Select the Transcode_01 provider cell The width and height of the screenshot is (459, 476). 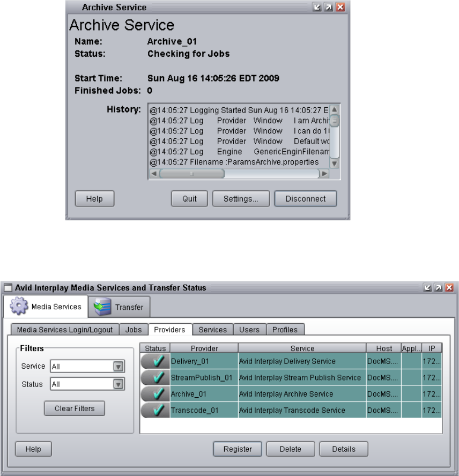pyautogui.click(x=204, y=410)
